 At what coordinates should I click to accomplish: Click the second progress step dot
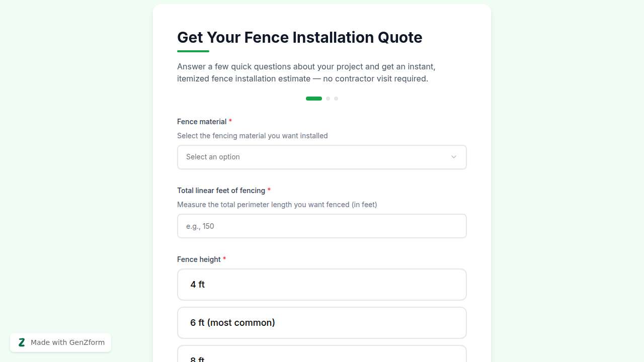pos(328,99)
